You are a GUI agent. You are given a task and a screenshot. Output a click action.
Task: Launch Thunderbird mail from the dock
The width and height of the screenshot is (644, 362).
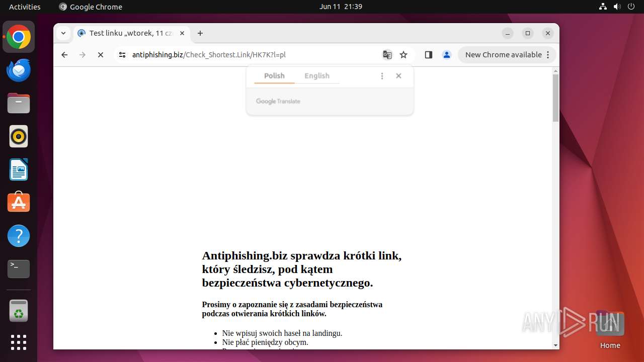(19, 70)
